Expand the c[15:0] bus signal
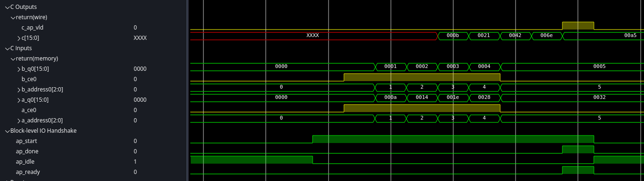The width and height of the screenshot is (644, 181). coord(19,38)
